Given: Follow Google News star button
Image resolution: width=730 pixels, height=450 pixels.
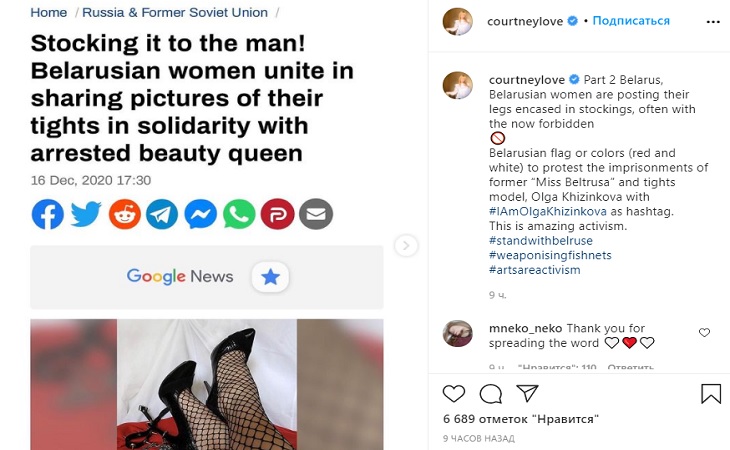Looking at the screenshot, I should [x=269, y=277].
